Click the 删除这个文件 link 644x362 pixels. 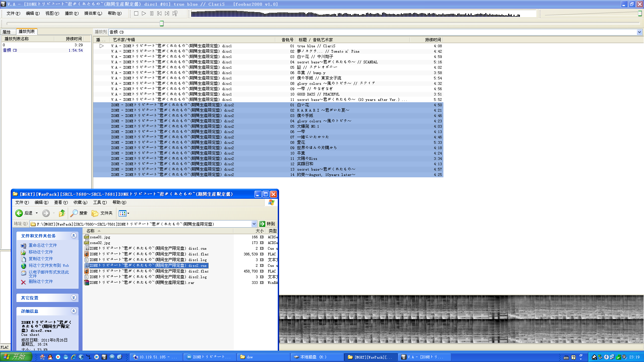[x=41, y=282]
